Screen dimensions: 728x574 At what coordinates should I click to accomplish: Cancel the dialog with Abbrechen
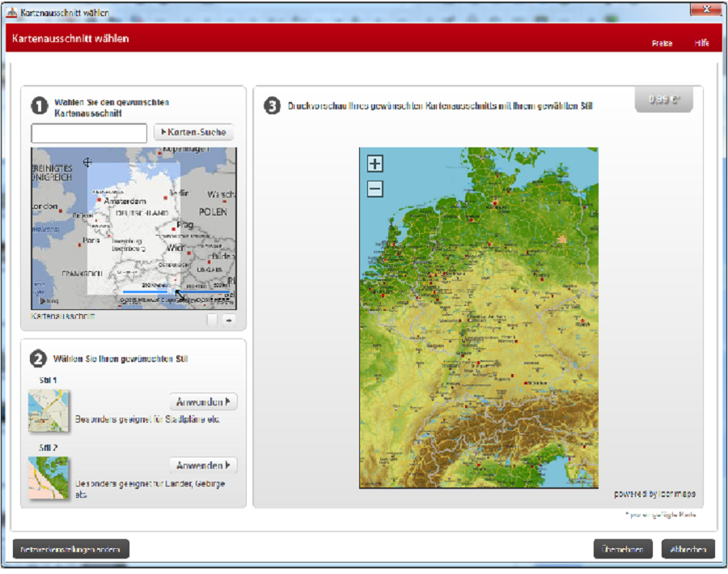point(688,550)
